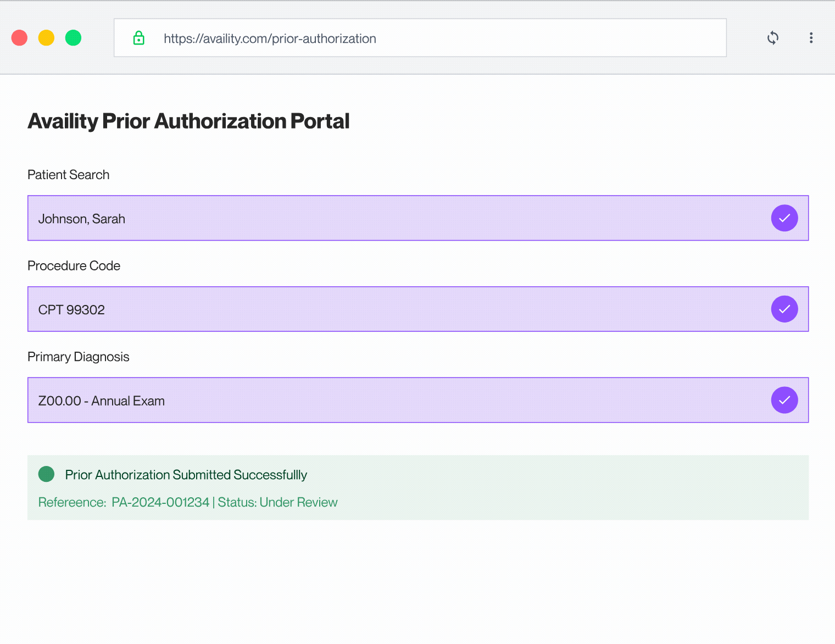Select the Johnson, Sarah patient field

pyautogui.click(x=385, y=218)
